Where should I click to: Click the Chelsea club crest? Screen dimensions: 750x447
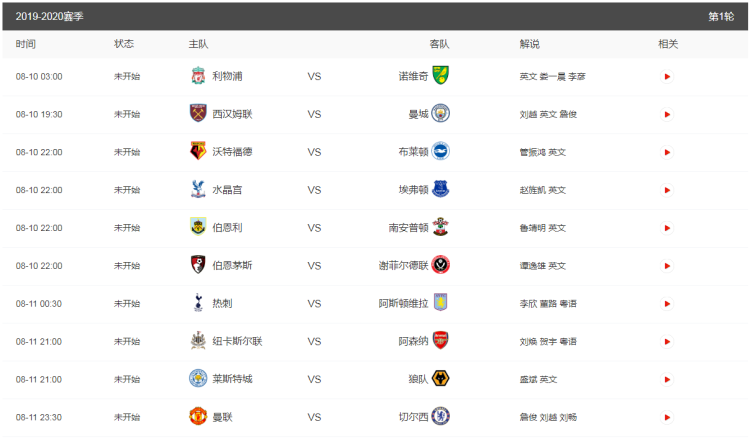[440, 417]
